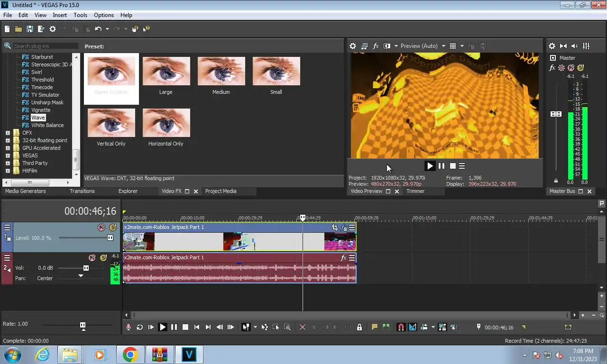The width and height of the screenshot is (607, 364).
Task: Click the video track Level slider handle
Action: pyautogui.click(x=110, y=238)
